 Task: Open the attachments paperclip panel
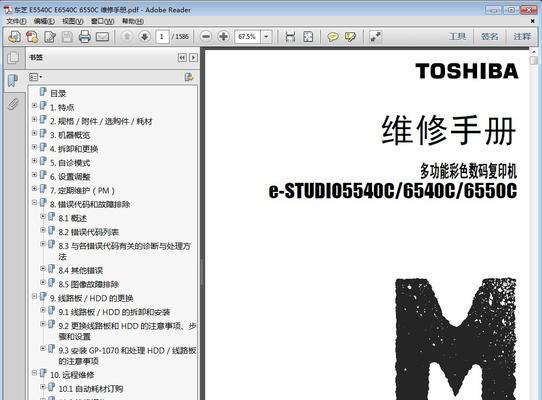tap(13, 104)
